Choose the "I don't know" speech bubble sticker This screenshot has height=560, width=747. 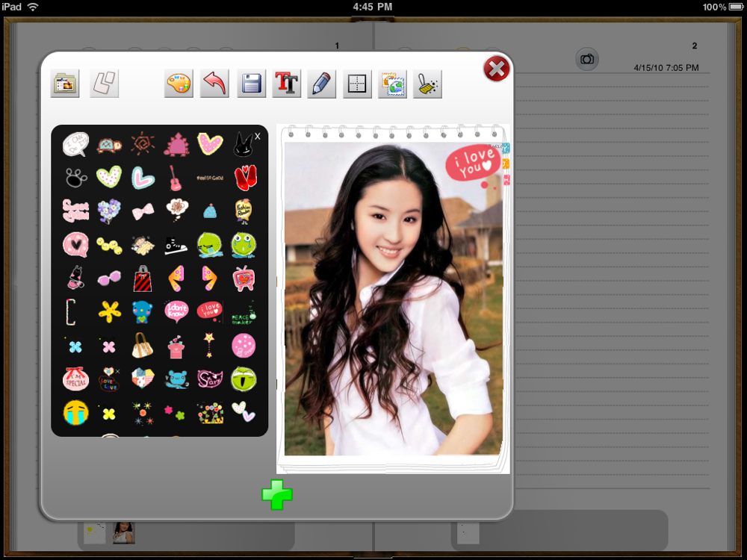(x=176, y=310)
